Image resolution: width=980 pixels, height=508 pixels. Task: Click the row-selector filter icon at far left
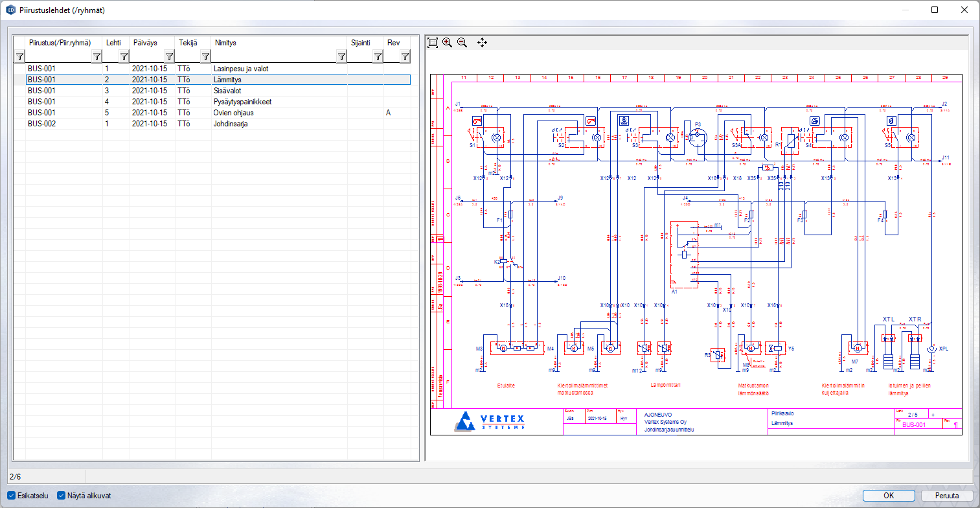point(19,57)
